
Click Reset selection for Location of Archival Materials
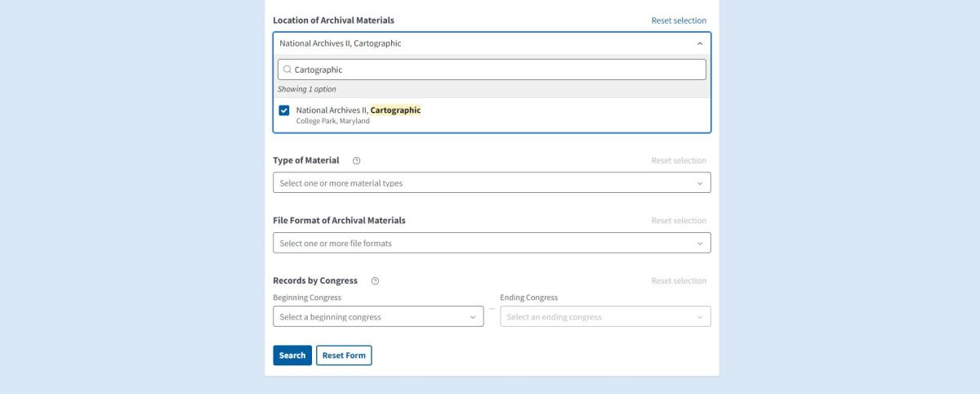[679, 20]
